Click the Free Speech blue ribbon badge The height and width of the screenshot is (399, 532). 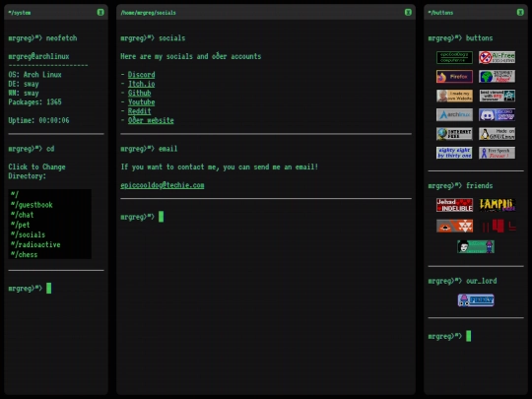[x=498, y=153]
